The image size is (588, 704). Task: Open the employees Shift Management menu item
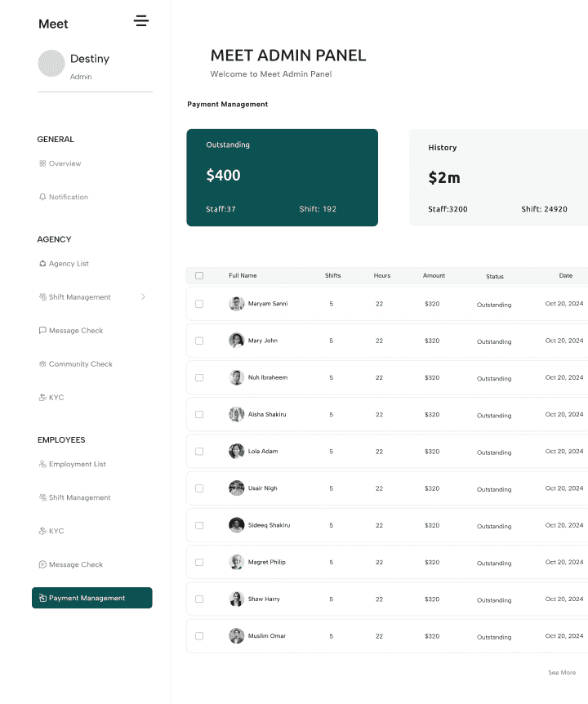coord(79,497)
